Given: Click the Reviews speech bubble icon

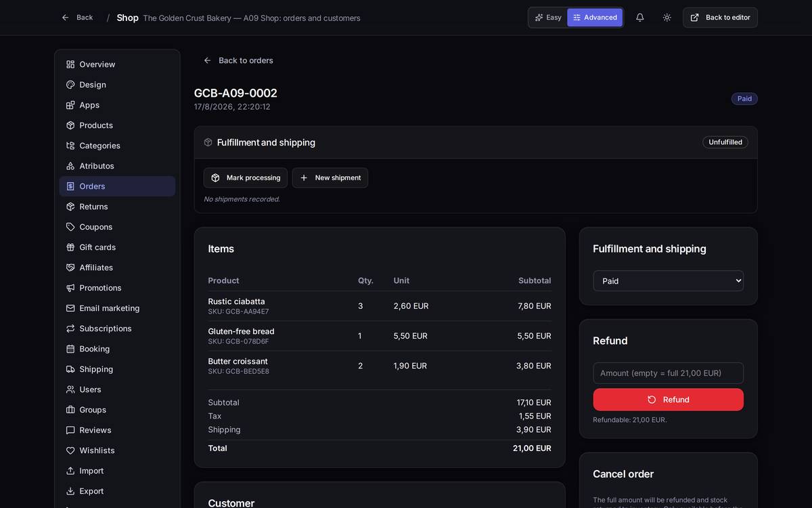Looking at the screenshot, I should 70,430.
